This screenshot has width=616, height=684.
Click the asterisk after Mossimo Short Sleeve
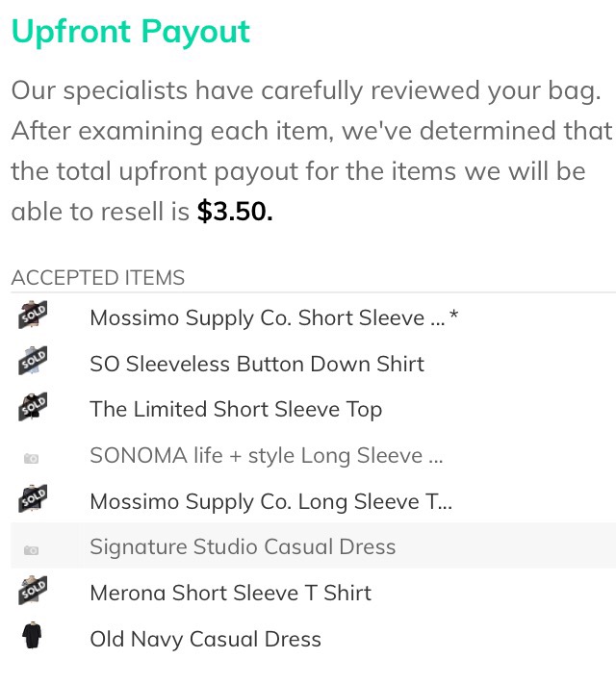coord(454,316)
